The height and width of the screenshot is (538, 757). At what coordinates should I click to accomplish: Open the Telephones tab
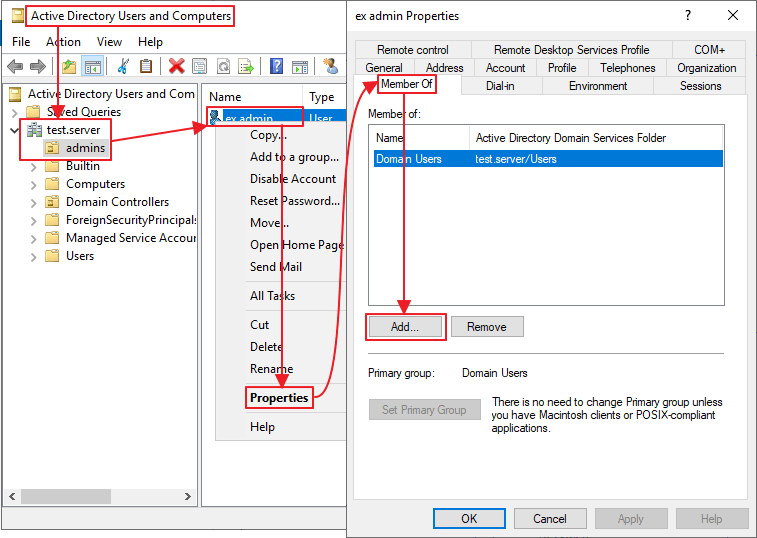pyautogui.click(x=627, y=68)
